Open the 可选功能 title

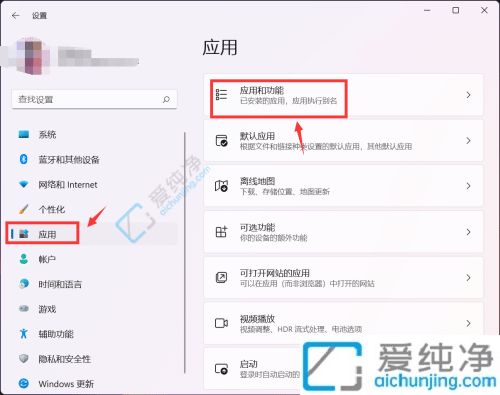(x=257, y=228)
